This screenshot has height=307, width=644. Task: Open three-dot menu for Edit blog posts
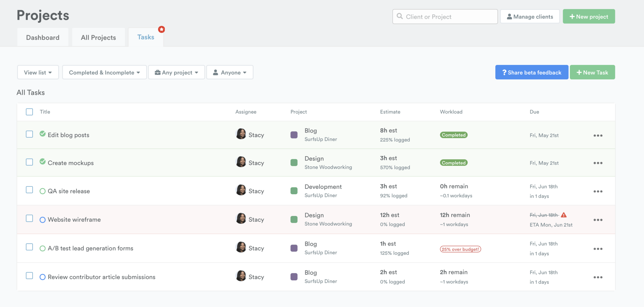point(598,135)
